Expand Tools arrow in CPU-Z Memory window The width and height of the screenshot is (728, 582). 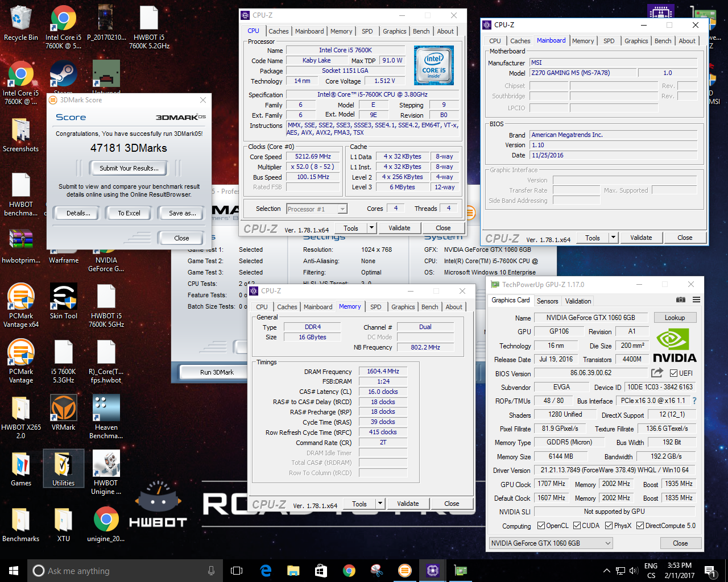click(380, 504)
